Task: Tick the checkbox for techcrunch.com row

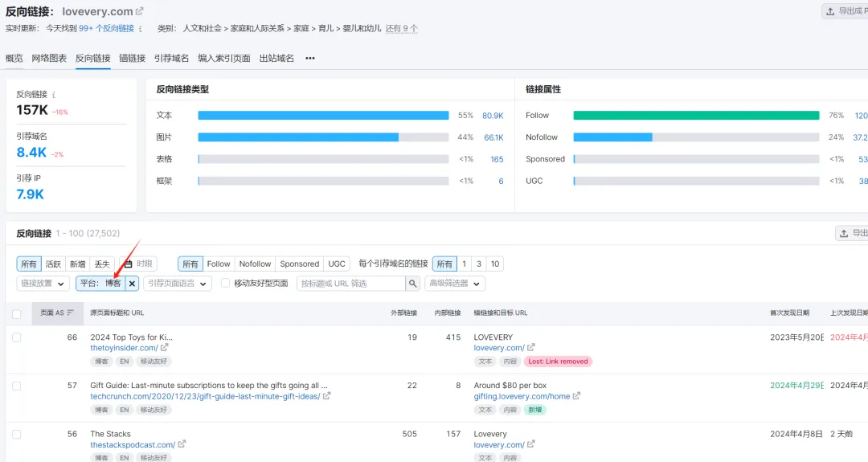Action: click(x=17, y=386)
